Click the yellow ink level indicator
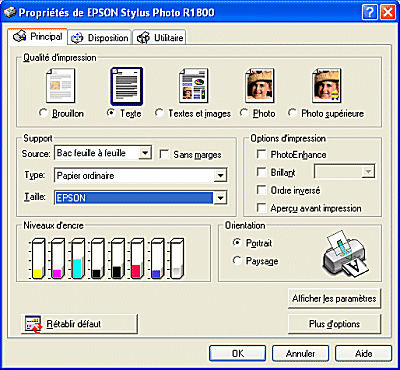 (38, 258)
